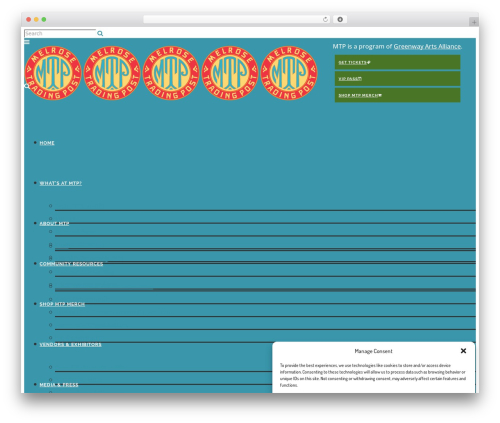Click the 'MTP is a program of' text

[x=362, y=46]
